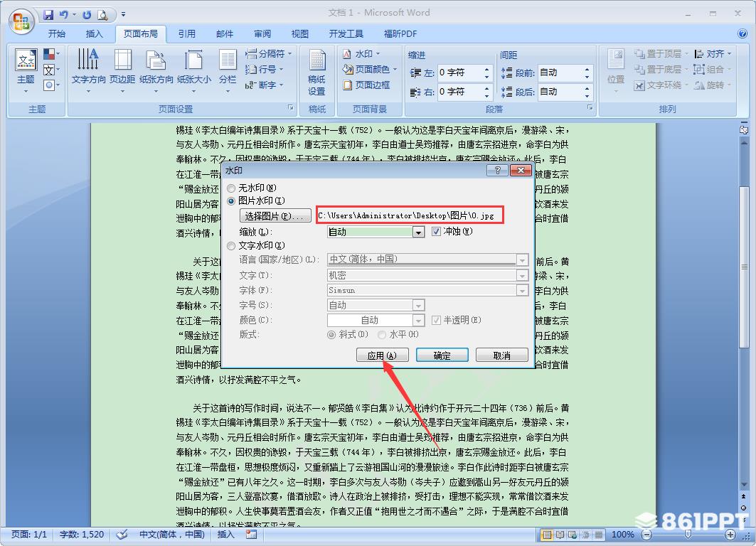Expand 语言 language dropdown
The width and height of the screenshot is (756, 546).
click(x=522, y=260)
